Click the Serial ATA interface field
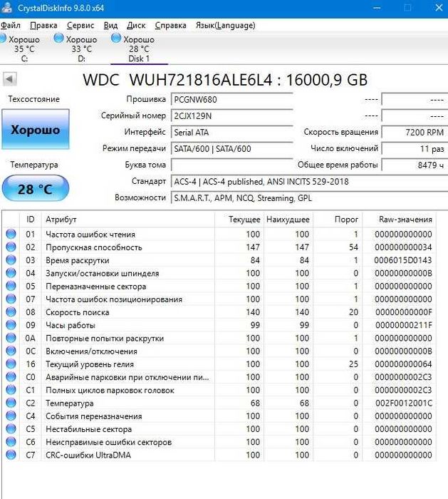 (231, 133)
